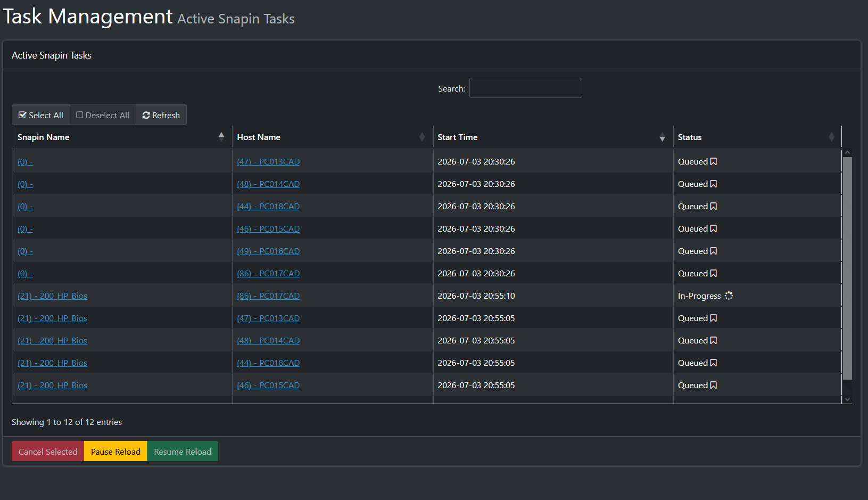Sort by Status column arrow
The height and width of the screenshot is (500, 868).
click(831, 137)
